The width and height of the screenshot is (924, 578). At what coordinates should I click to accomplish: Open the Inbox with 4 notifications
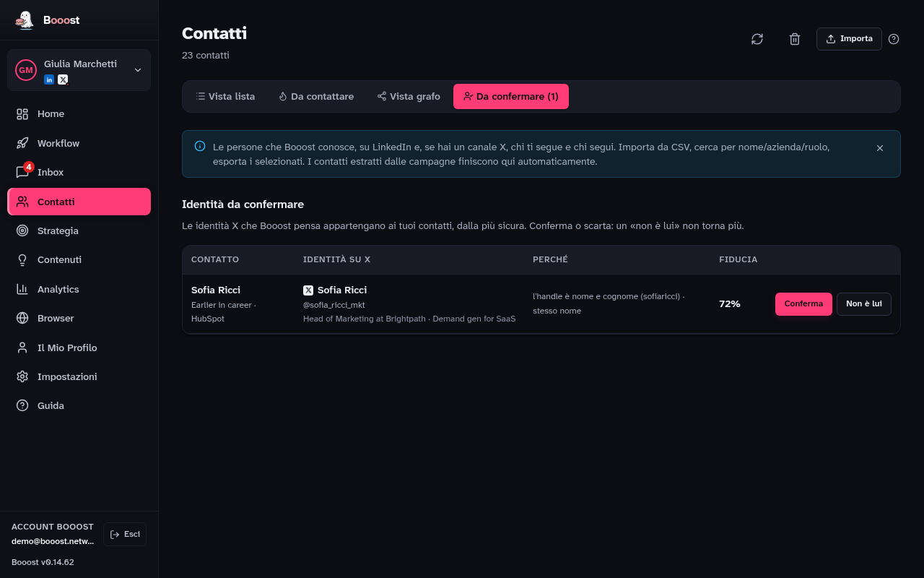79,173
